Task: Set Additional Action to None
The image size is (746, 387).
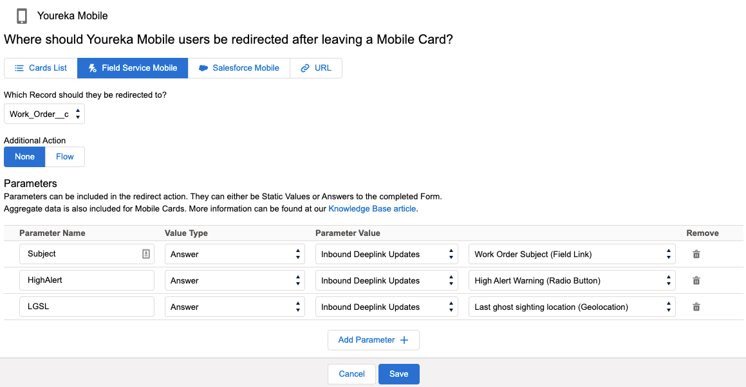Action: [24, 157]
